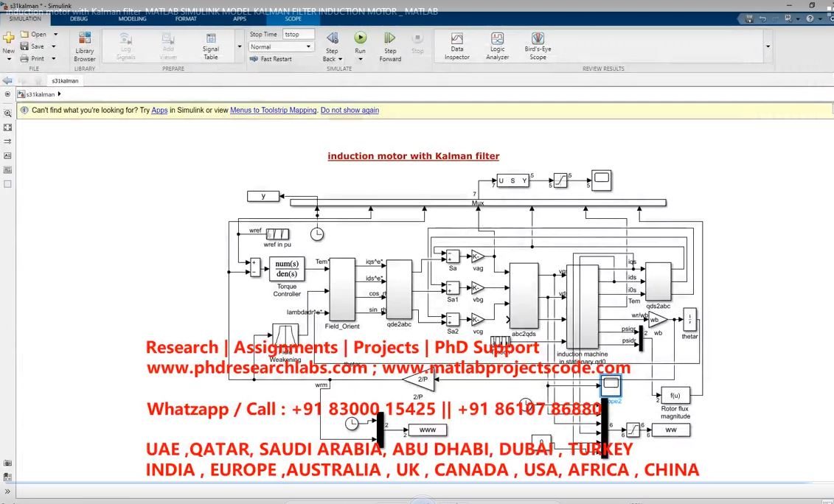The width and height of the screenshot is (834, 504).
Task: Open the Signal Table
Action: [211, 44]
